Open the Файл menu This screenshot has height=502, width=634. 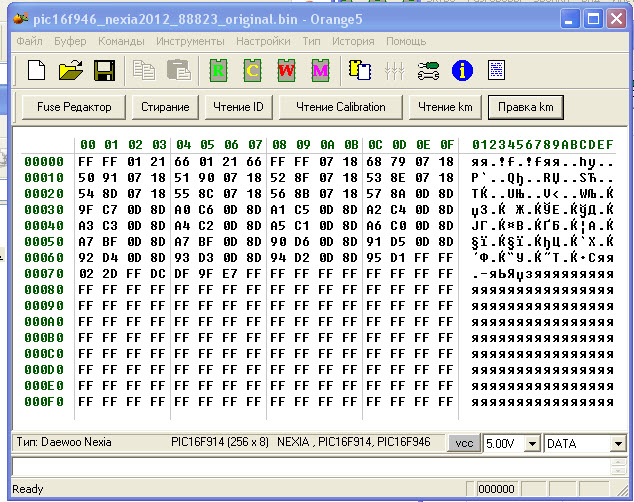point(30,41)
